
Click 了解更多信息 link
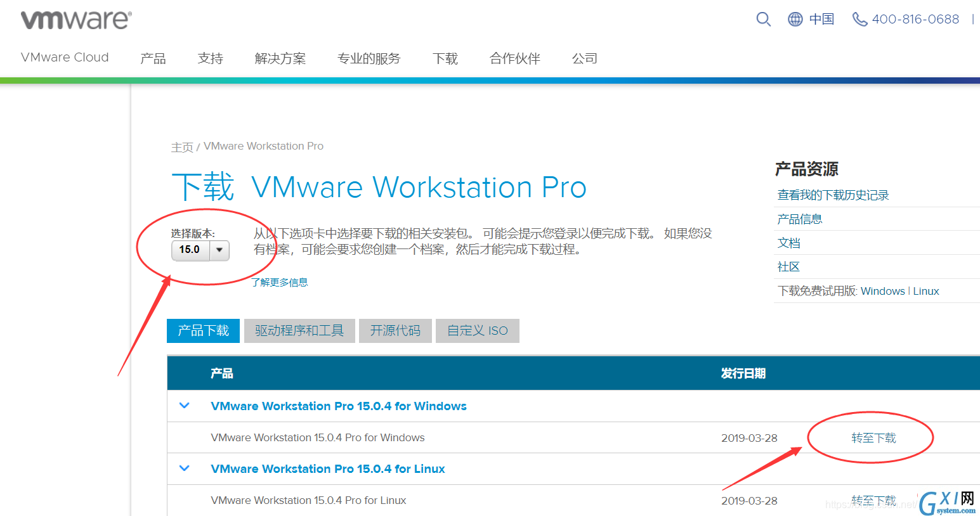tap(280, 282)
